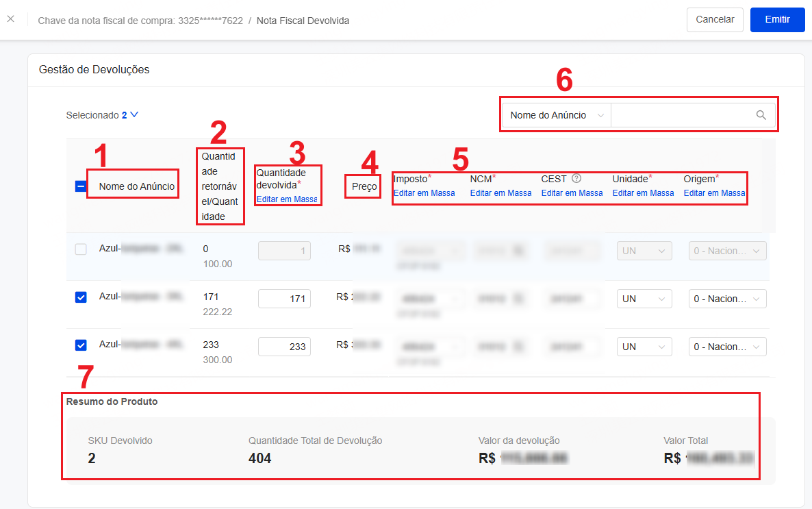Screen dimensions: 812x509
Task: Click Editar em Massa under Imposto
Action: [x=424, y=193]
